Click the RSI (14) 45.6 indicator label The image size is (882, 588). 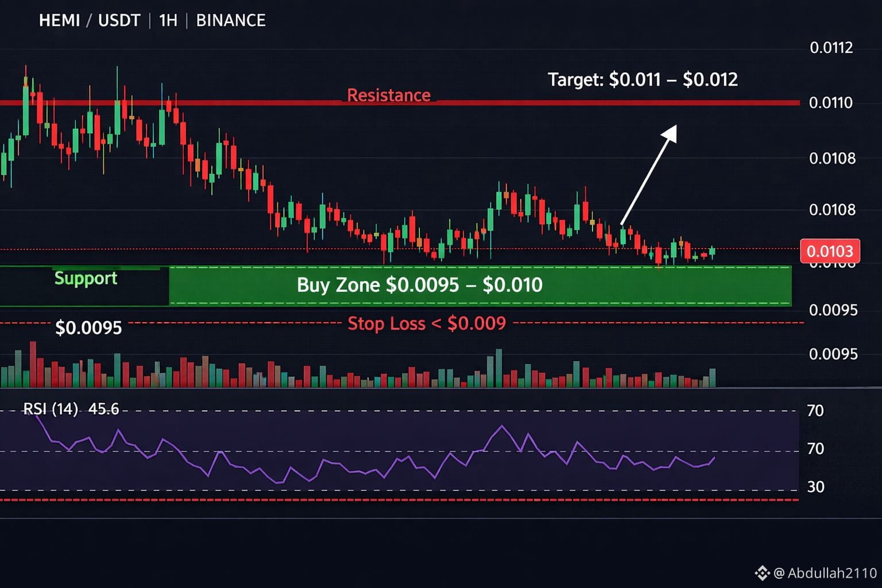click(71, 409)
